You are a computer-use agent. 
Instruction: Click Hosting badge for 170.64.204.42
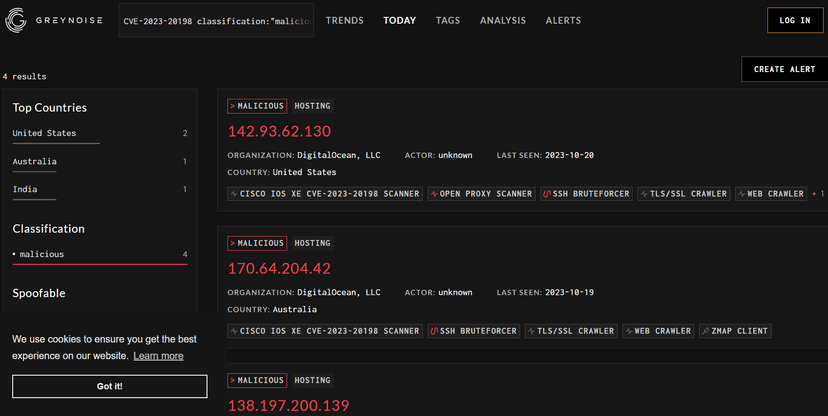(313, 243)
